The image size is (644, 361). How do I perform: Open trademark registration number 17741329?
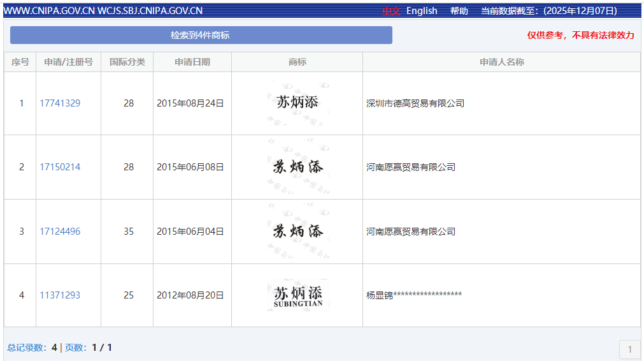pos(60,103)
